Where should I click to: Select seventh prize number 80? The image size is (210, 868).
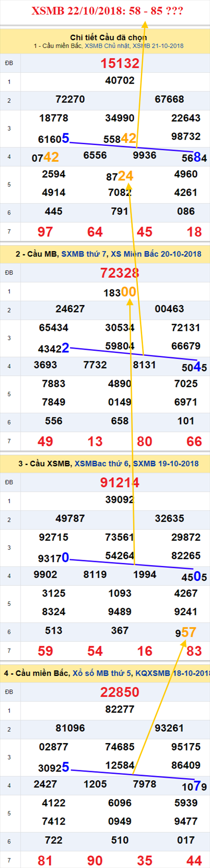[x=144, y=441]
